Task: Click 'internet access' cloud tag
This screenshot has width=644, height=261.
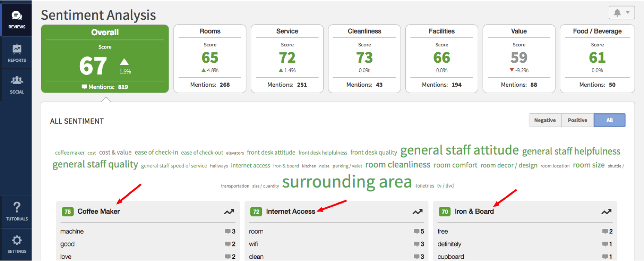Action: (251, 166)
